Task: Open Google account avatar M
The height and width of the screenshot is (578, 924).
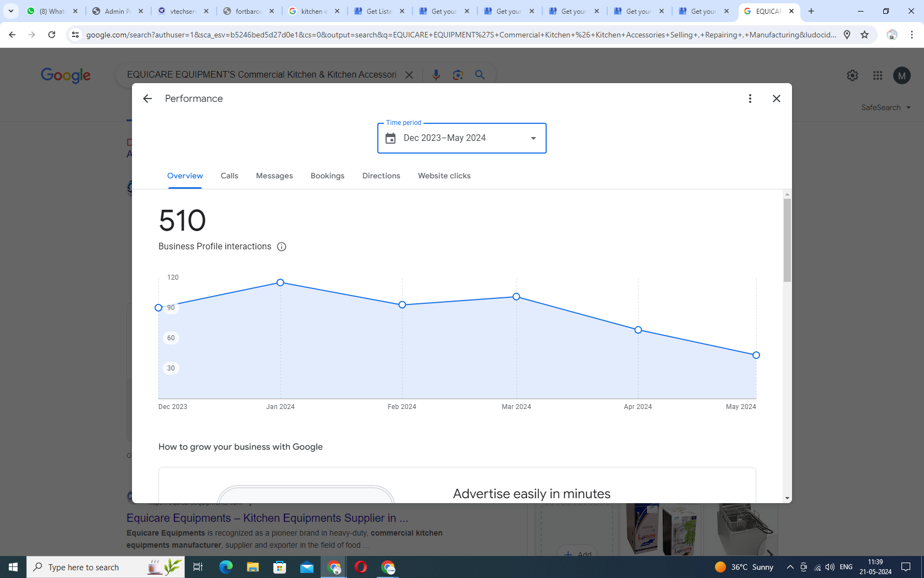Action: pos(902,75)
